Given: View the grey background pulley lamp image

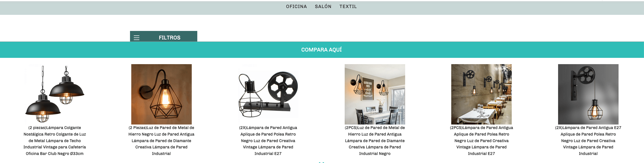Looking at the screenshot, I should 588,94.
